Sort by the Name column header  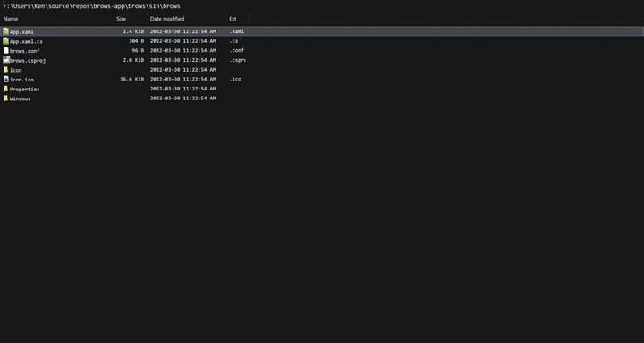click(x=11, y=19)
